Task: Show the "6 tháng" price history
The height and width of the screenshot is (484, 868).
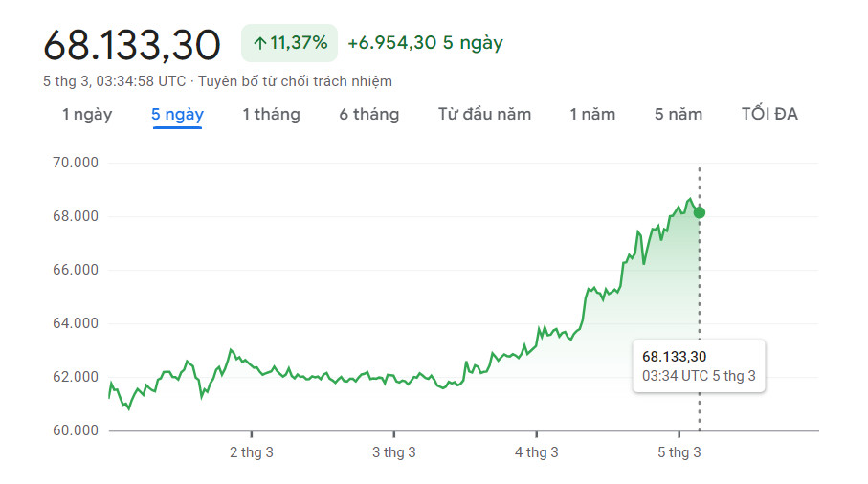Action: coord(368,114)
